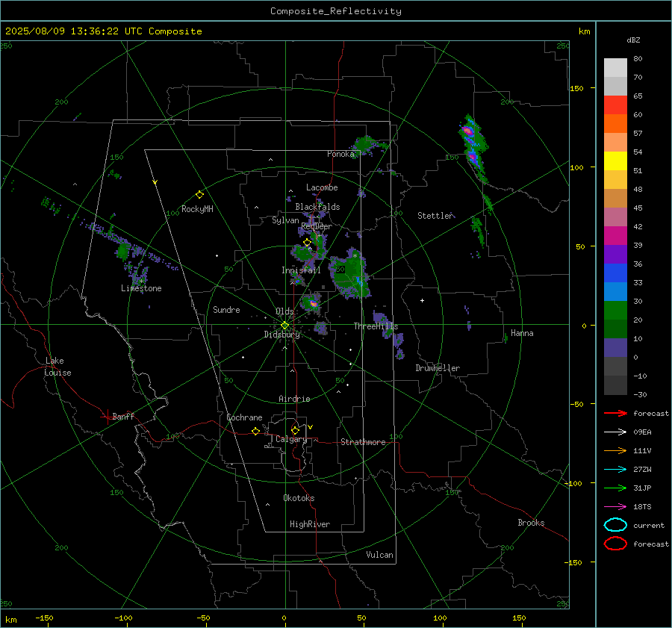
Task: Click the magenta 18TS arrow legend icon
Action: point(615,507)
